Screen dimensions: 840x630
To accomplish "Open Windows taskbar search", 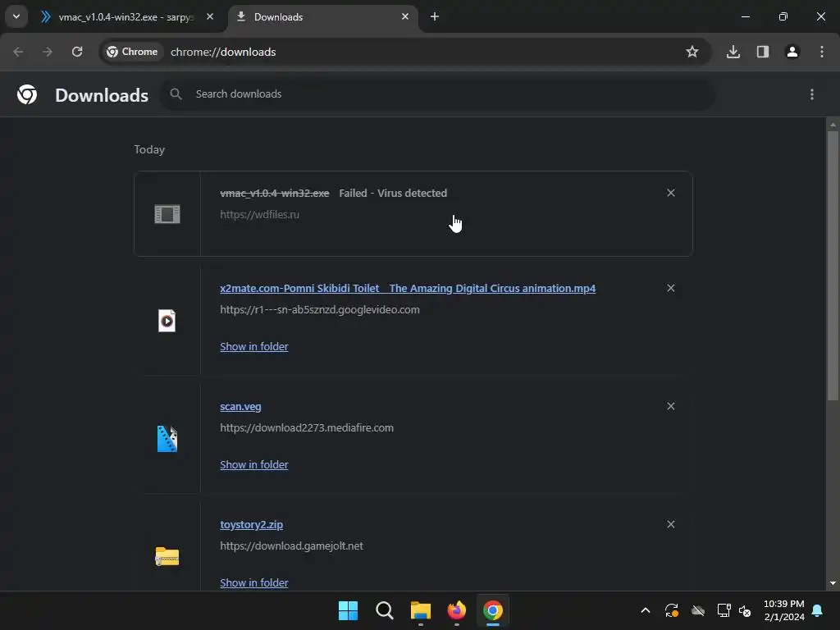I will point(384,610).
